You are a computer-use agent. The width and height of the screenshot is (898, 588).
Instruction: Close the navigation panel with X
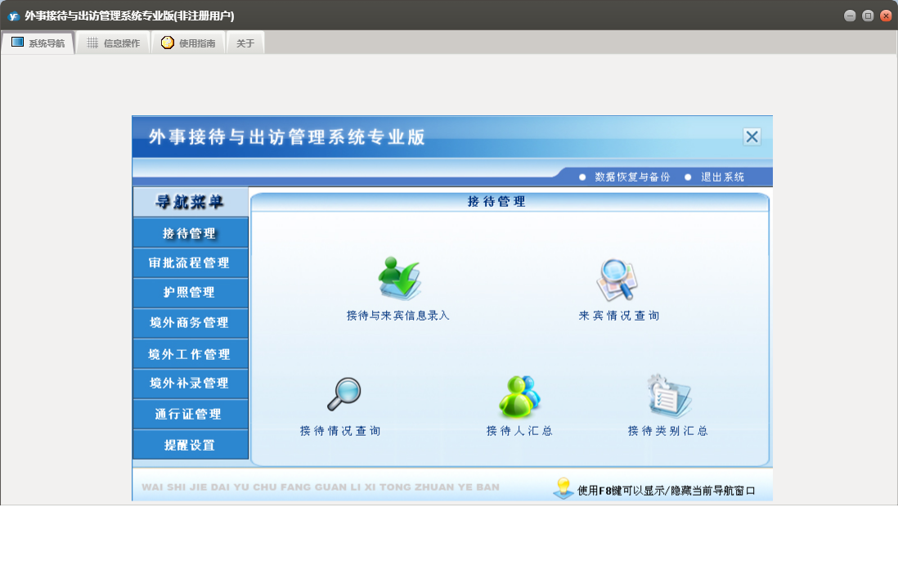[x=752, y=137]
